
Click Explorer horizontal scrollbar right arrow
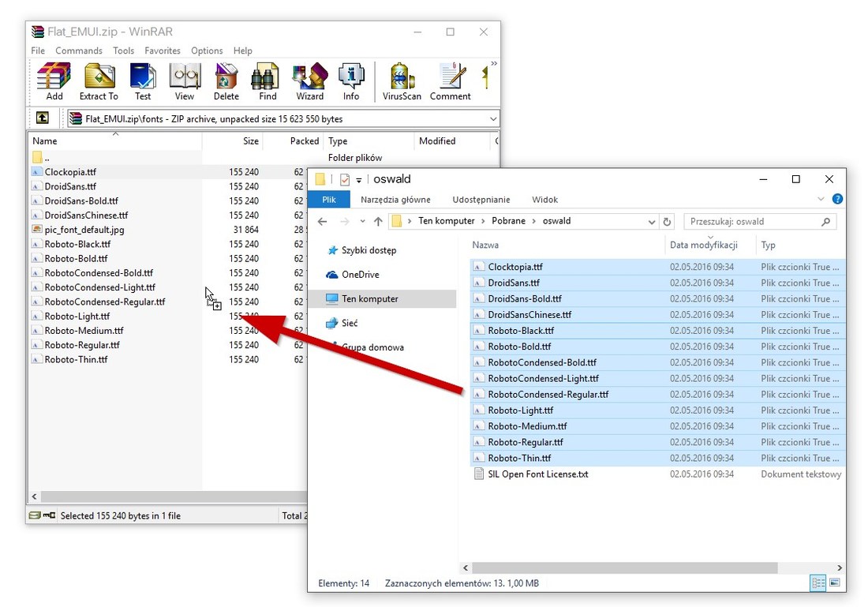pyautogui.click(x=840, y=568)
